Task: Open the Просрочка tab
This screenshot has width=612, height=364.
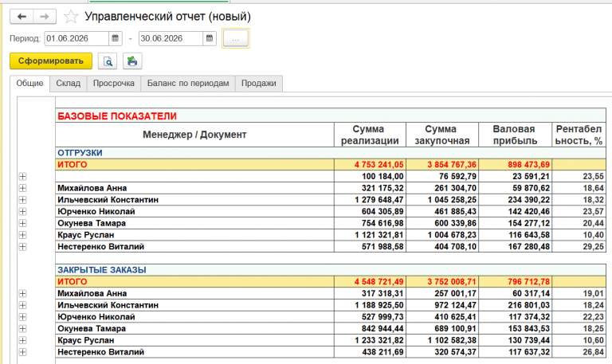Action: [114, 83]
